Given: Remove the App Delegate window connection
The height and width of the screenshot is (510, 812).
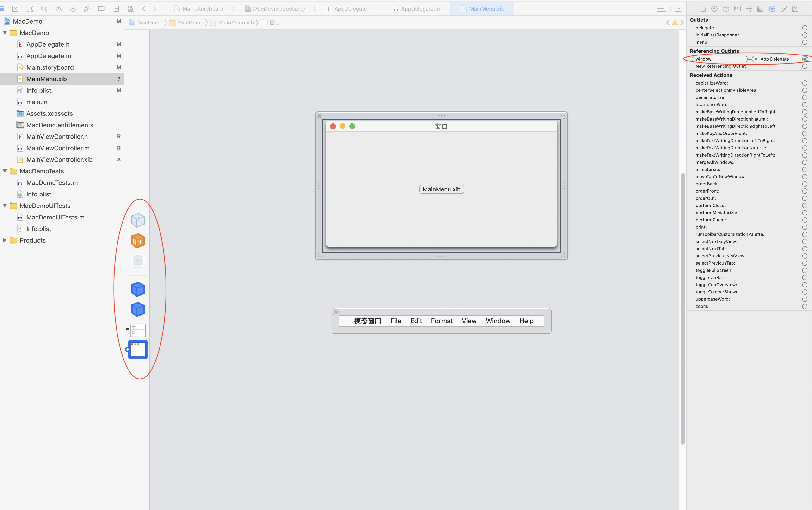Looking at the screenshot, I should (756, 59).
